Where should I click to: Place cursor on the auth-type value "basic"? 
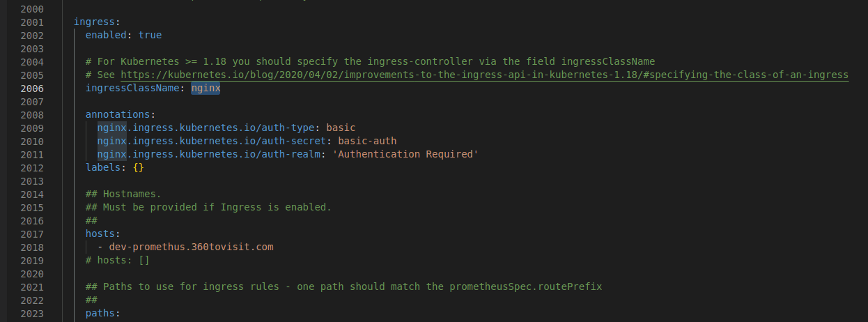point(341,128)
